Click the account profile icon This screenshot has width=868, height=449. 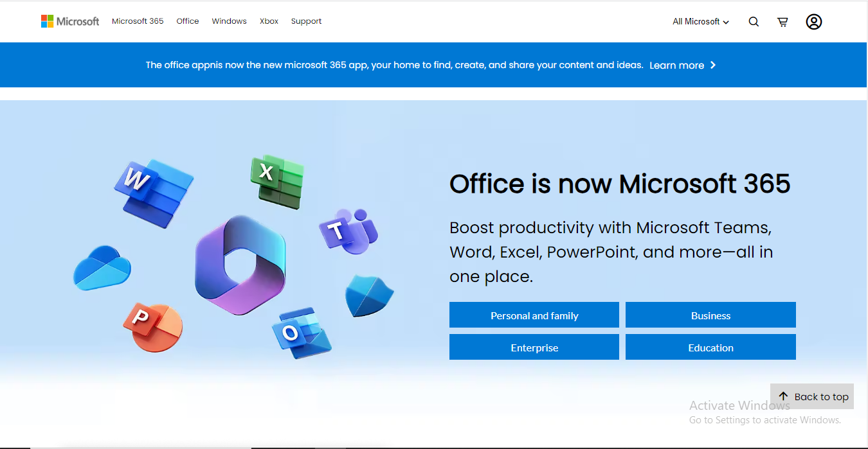click(x=814, y=22)
